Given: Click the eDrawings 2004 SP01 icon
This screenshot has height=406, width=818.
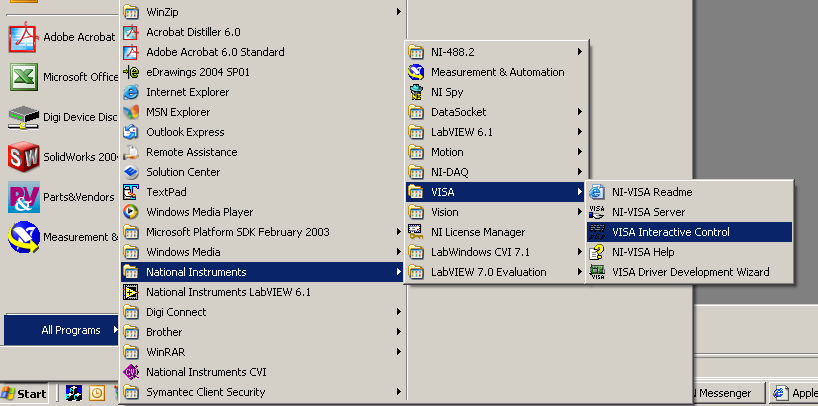Looking at the screenshot, I should point(130,72).
